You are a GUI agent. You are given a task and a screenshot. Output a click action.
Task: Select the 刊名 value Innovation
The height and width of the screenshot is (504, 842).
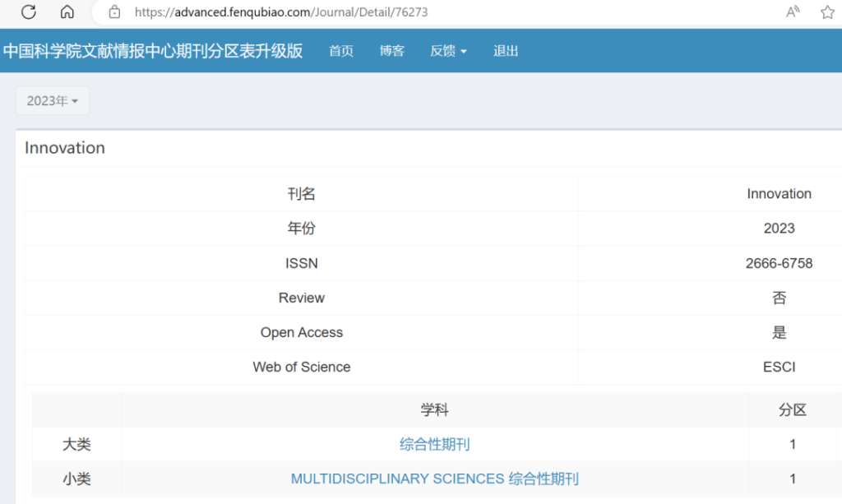point(779,194)
